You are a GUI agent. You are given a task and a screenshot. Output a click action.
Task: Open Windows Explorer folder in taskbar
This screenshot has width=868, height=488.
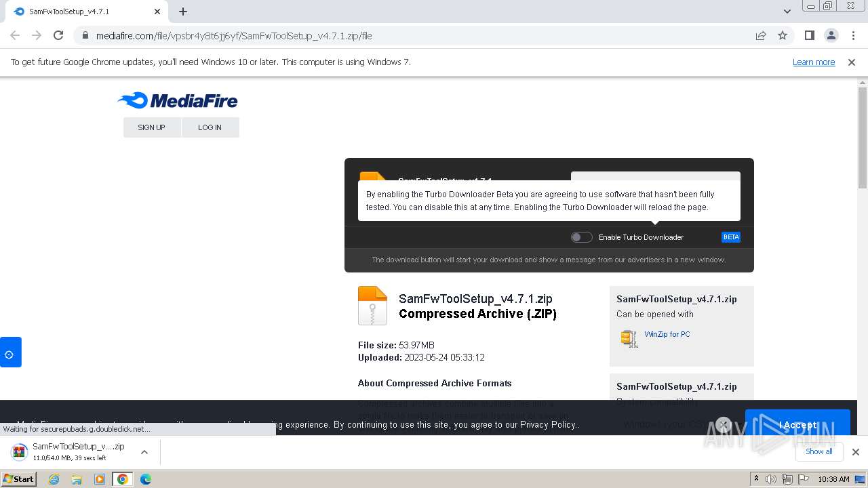[x=77, y=479]
